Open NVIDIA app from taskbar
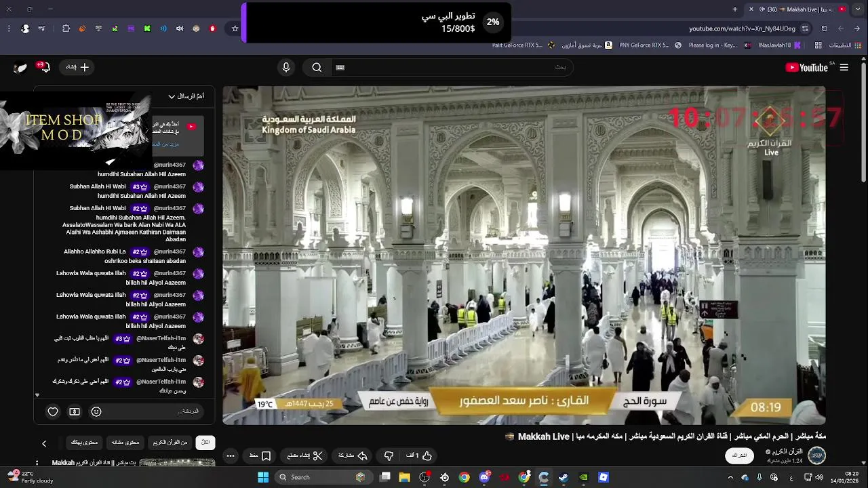Screen dimensions: 868x488 coord(583,477)
